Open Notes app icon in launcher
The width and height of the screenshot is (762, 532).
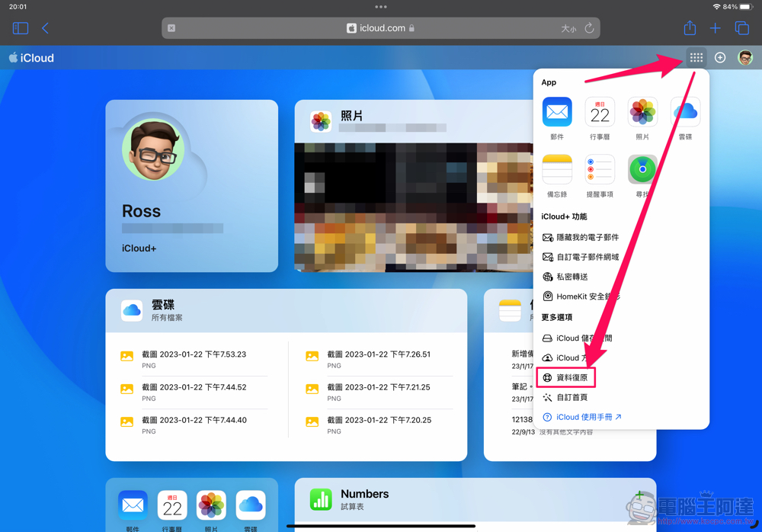point(557,169)
